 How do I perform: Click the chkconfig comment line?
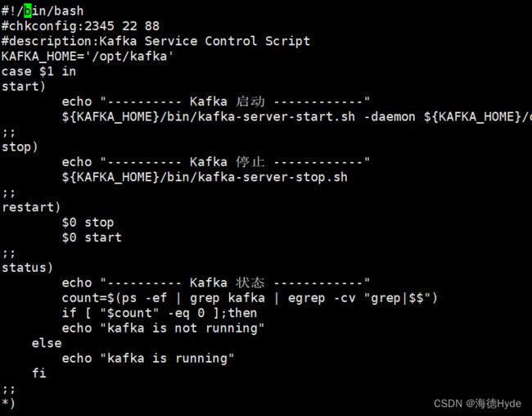(x=80, y=26)
